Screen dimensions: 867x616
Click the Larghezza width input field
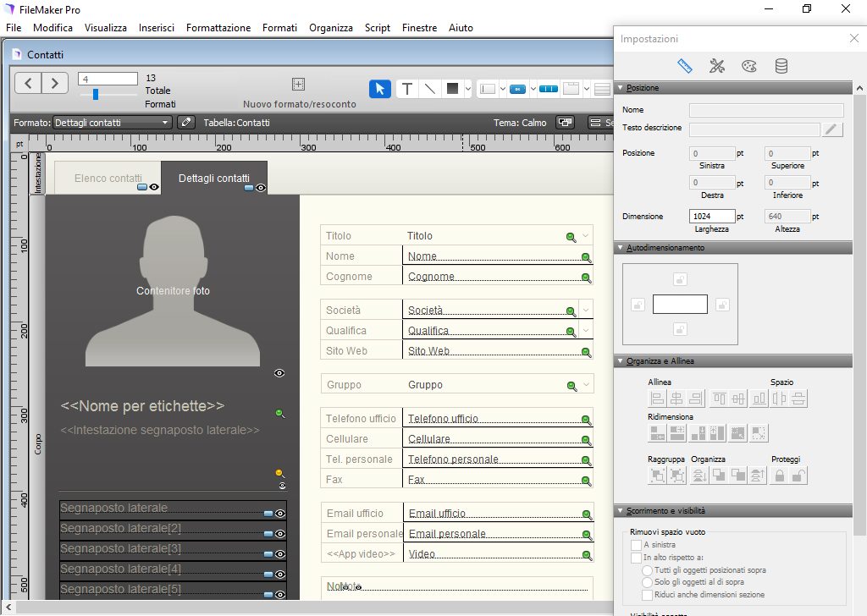pos(712,217)
